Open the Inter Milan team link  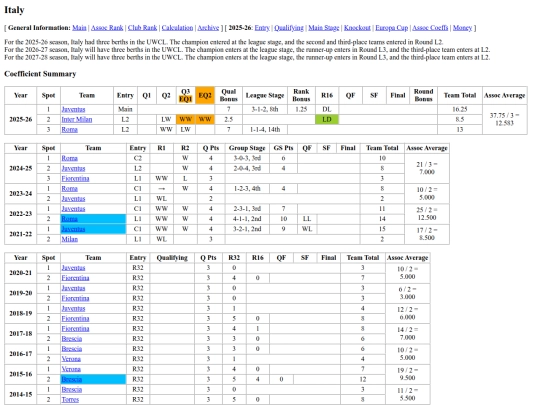(77, 120)
